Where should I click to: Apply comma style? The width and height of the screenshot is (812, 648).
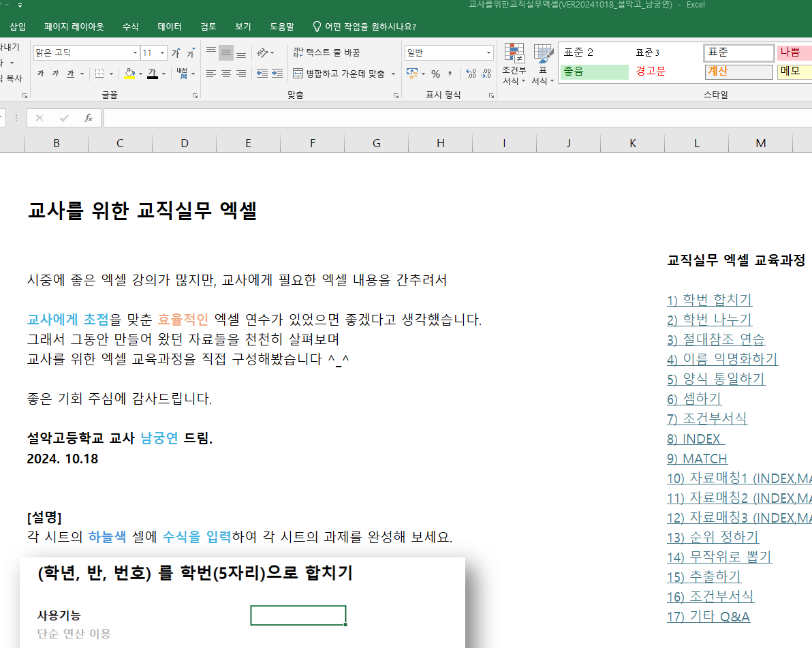[x=450, y=74]
